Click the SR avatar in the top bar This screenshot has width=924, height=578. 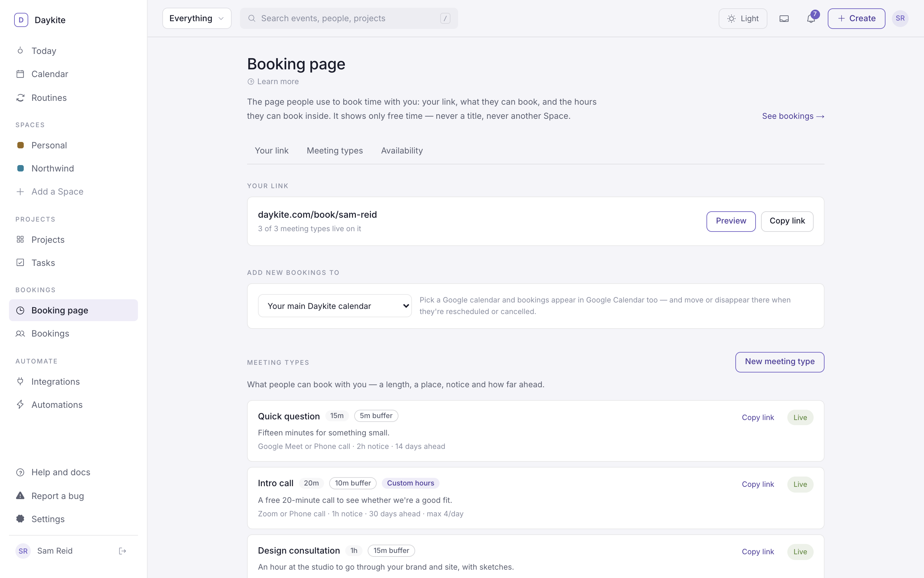900,18
